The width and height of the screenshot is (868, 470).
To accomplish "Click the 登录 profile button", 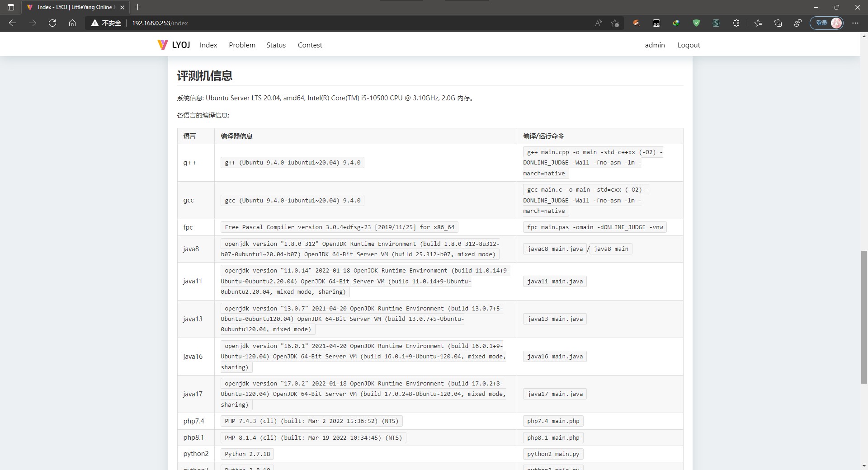I will coord(826,23).
